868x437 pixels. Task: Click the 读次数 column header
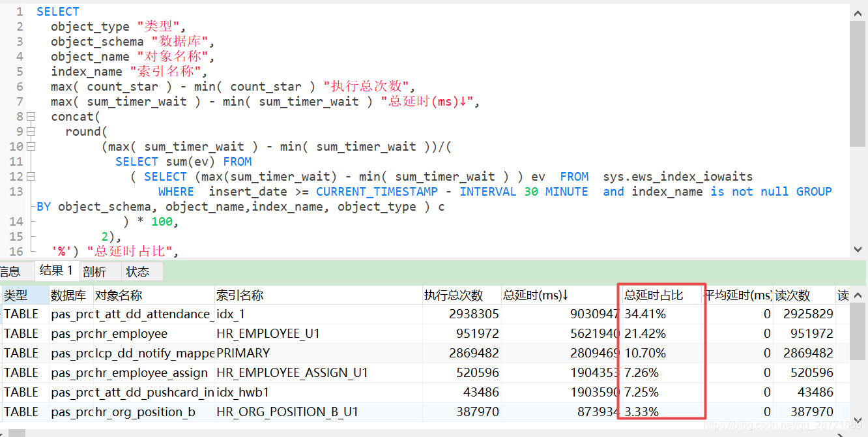(804, 295)
